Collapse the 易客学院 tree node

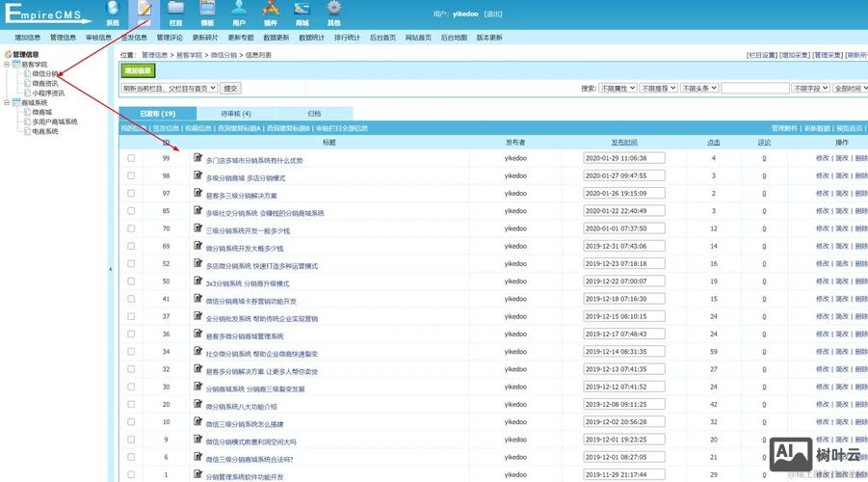click(7, 65)
